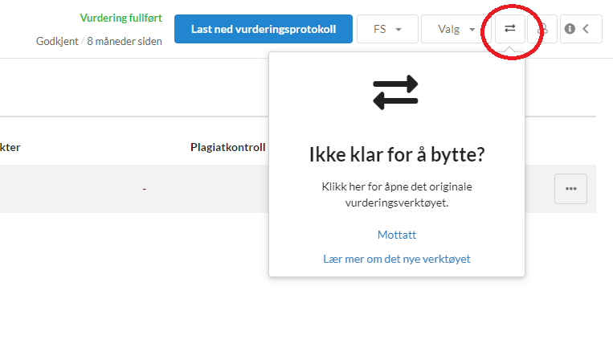
Task: Click the Godkjent status label
Action: [x=57, y=42]
